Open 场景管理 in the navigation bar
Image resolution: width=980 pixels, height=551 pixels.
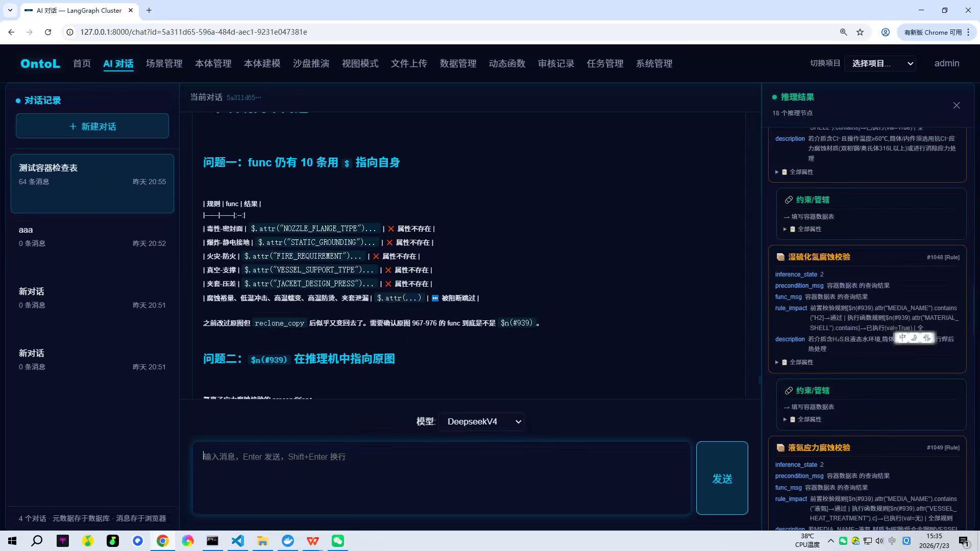pyautogui.click(x=164, y=63)
